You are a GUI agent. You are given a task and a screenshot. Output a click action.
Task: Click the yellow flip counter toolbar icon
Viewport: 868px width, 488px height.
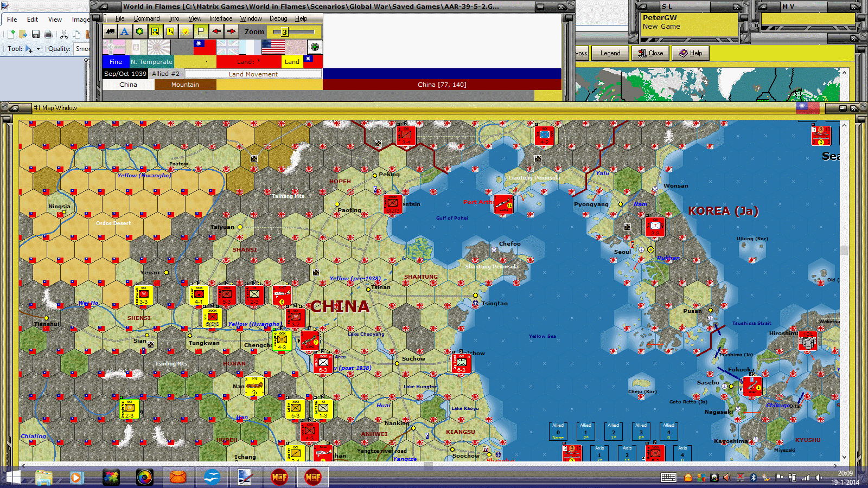point(170,31)
